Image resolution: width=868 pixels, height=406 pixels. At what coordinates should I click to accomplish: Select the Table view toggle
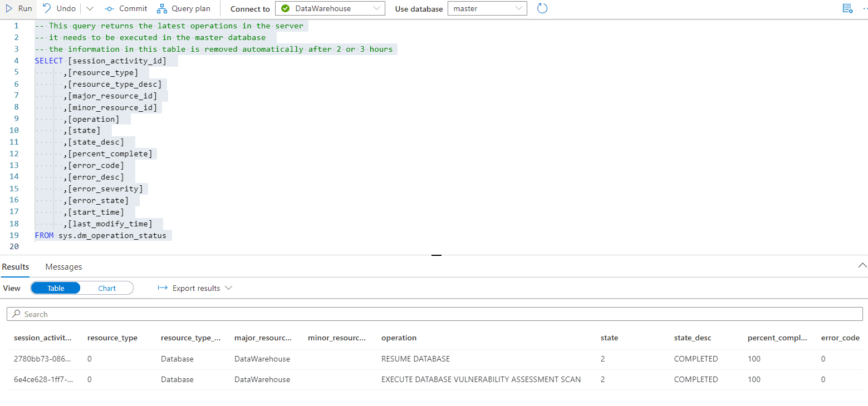pyautogui.click(x=56, y=288)
